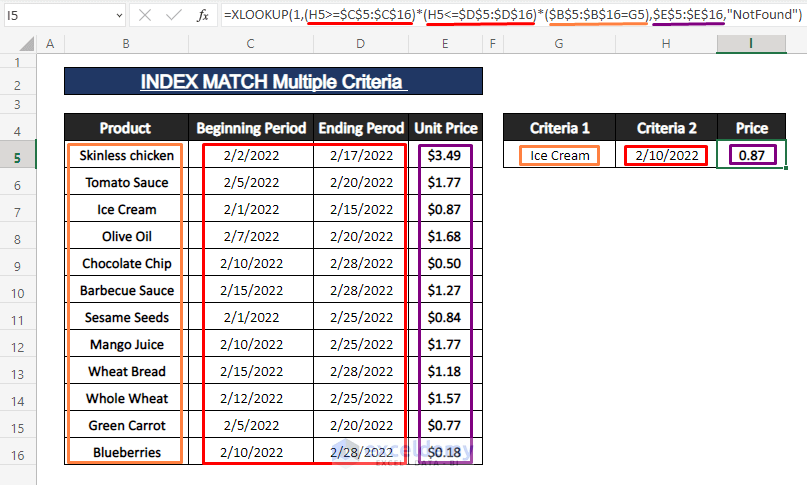The height and width of the screenshot is (485, 807).
Task: Select the Whole Wheat cell
Action: [x=126, y=398]
